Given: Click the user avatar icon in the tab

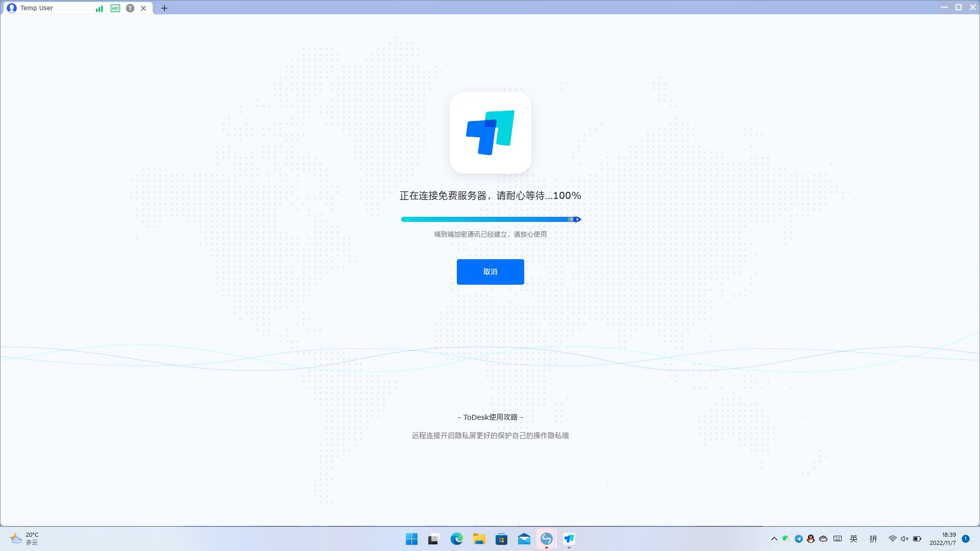Looking at the screenshot, I should 11,8.
